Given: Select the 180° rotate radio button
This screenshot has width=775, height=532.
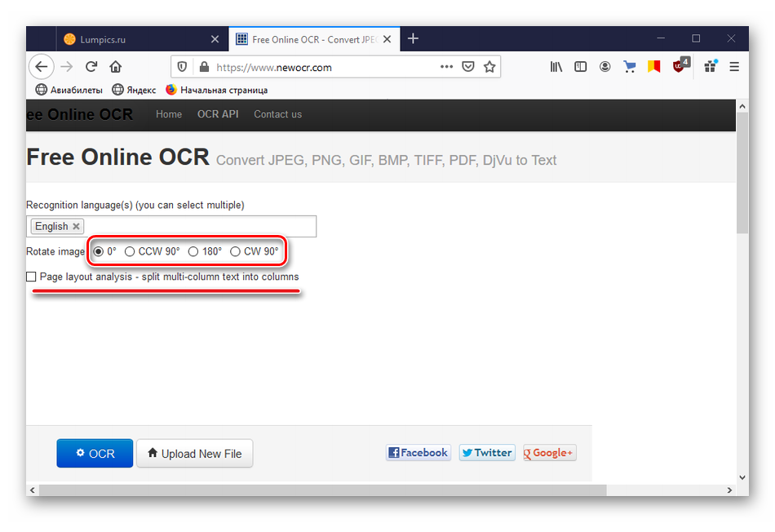Looking at the screenshot, I should (x=193, y=252).
